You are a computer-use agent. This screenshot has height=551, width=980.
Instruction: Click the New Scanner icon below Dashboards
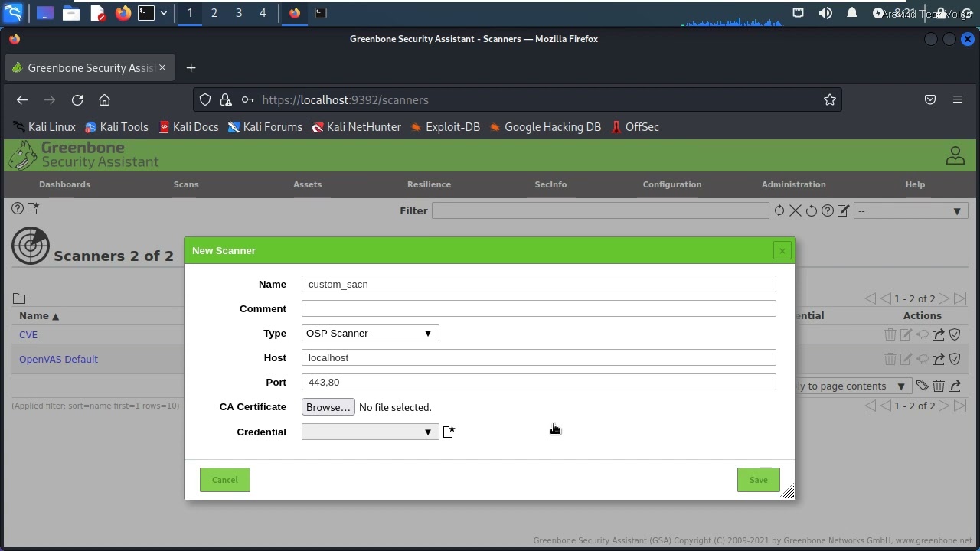pyautogui.click(x=33, y=208)
